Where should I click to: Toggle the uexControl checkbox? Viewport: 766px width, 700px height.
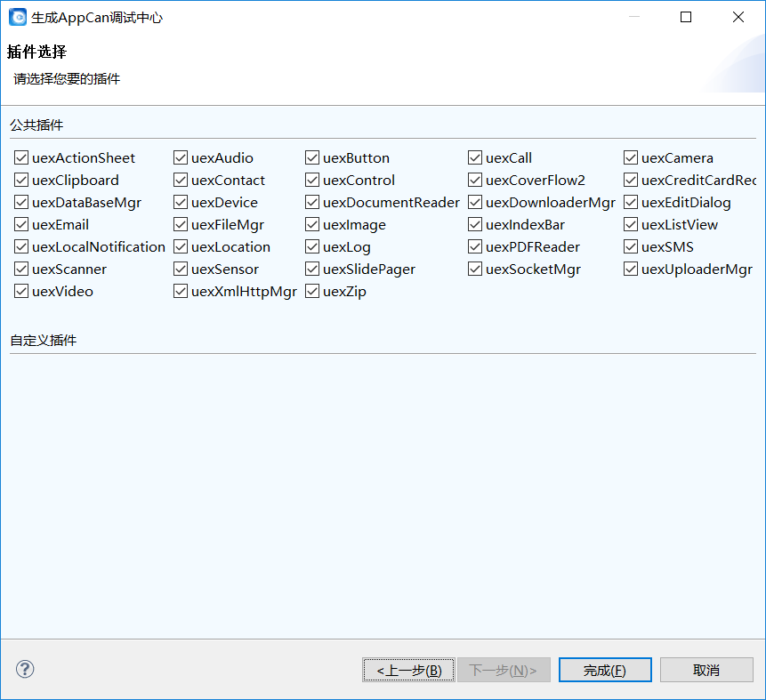(312, 180)
